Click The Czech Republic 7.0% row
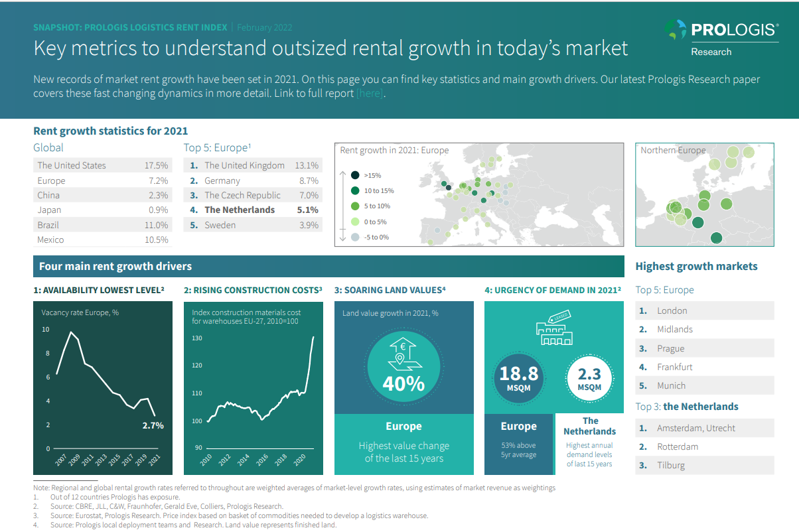This screenshot has height=532, width=799. pos(253,195)
